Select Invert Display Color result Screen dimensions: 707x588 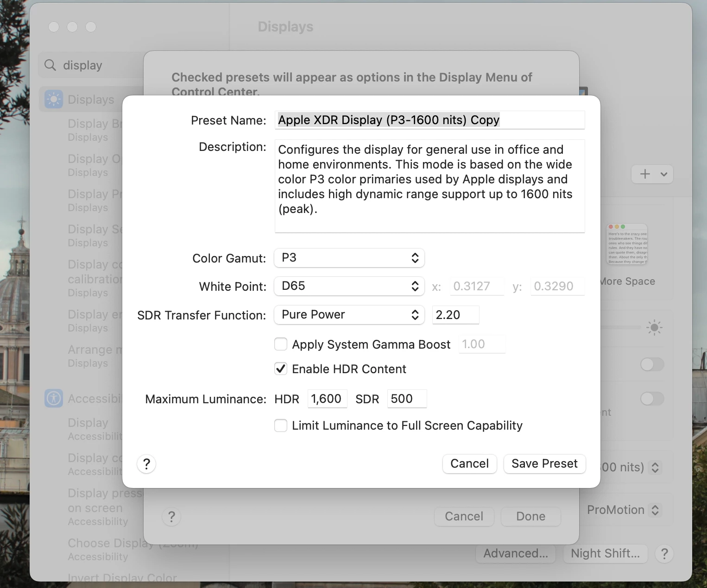pyautogui.click(x=122, y=578)
